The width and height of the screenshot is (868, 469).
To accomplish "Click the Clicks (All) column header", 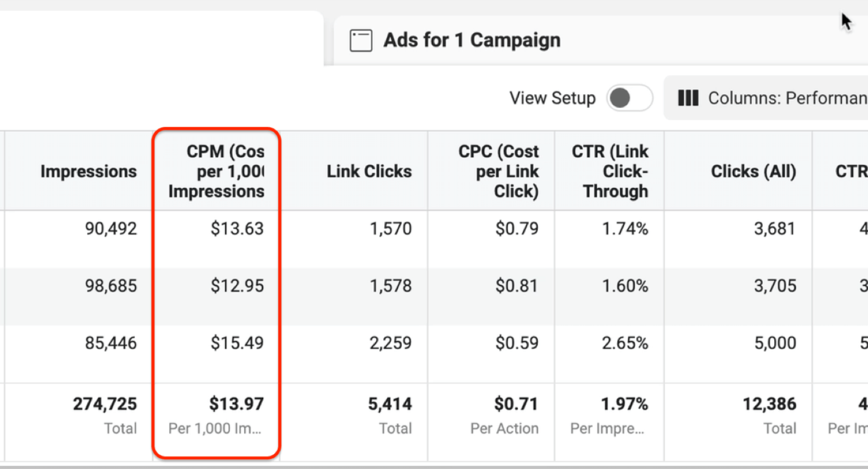I will click(753, 171).
